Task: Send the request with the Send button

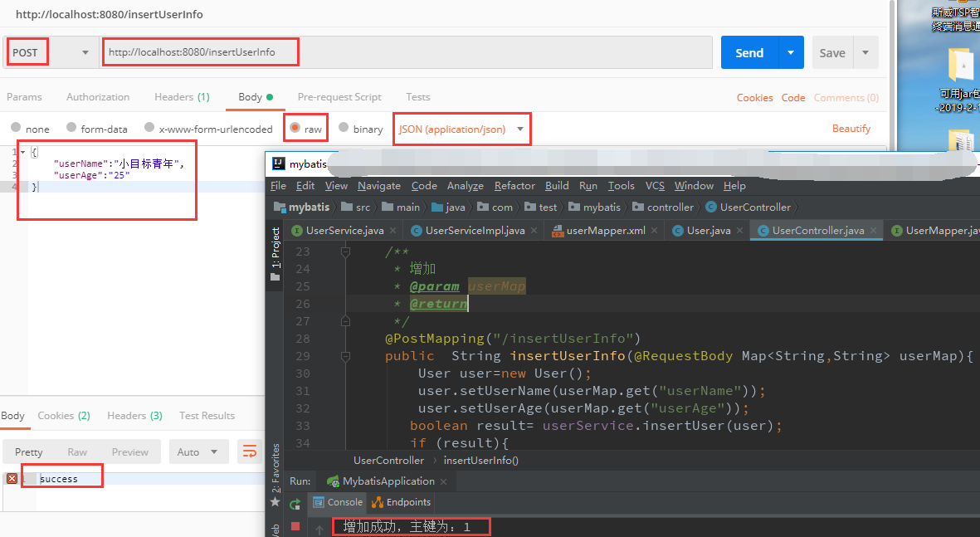Action: pyautogui.click(x=749, y=52)
